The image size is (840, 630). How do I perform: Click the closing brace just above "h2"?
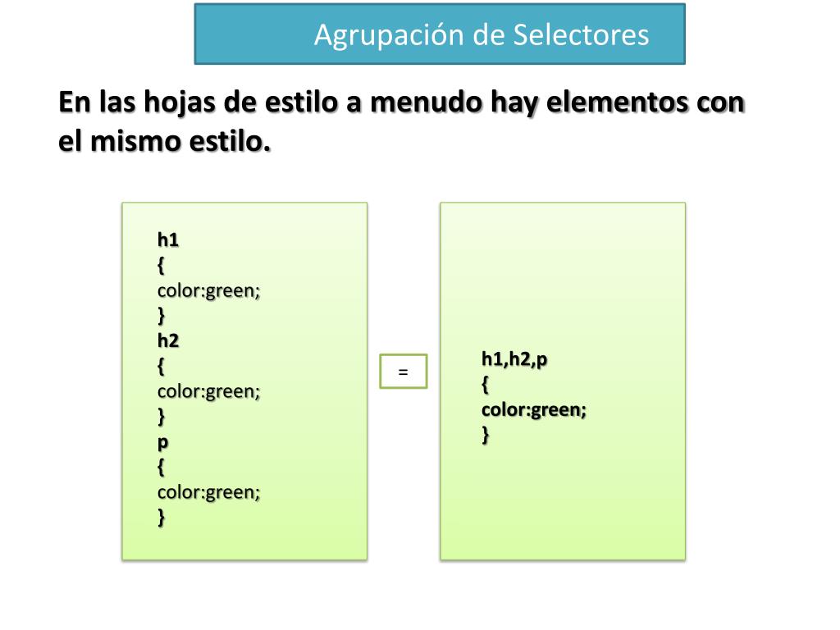tap(161, 316)
